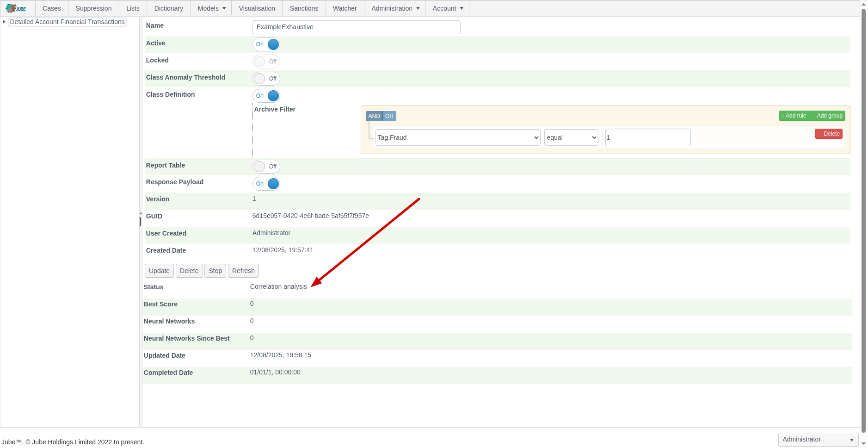Open the Administrator dropdown in footer
Image resolution: width=868 pixels, height=448 pixels.
pos(818,439)
